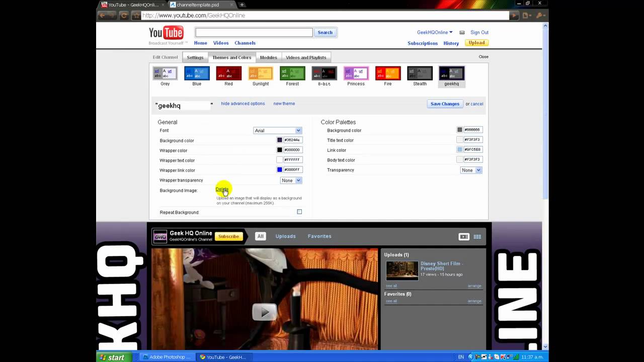
Task: Select the geekhq theme thumbnail
Action: click(451, 73)
